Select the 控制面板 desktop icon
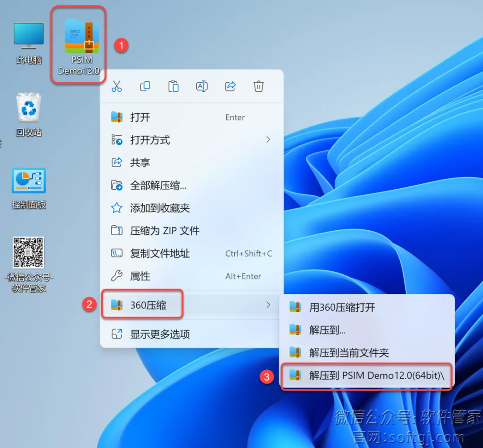This screenshot has height=448, width=483. tap(29, 188)
